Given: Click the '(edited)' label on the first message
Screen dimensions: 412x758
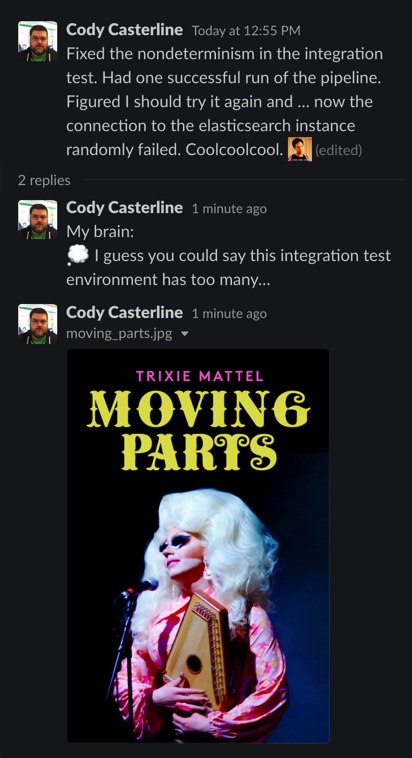Looking at the screenshot, I should (338, 150).
